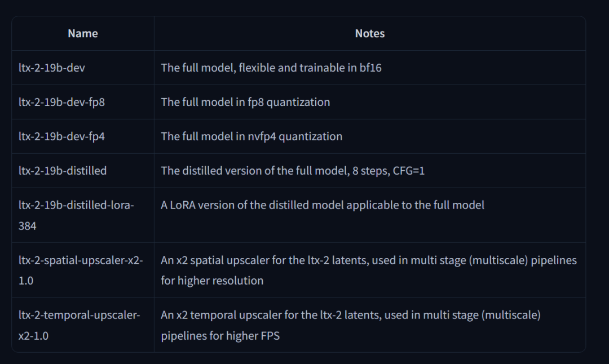Click the ltx-2-temporal-upscaler-x2-1.0 name cell
Image resolution: width=609 pixels, height=364 pixels.
[79, 325]
